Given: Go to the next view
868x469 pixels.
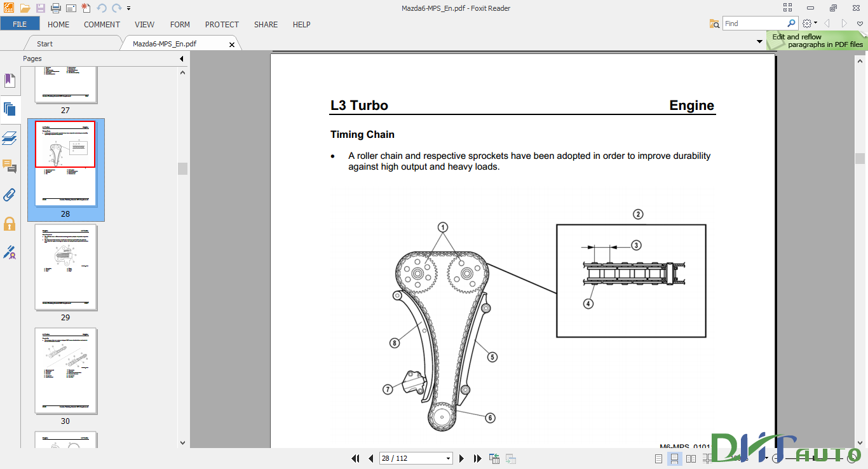Looking at the screenshot, I should 510,458.
